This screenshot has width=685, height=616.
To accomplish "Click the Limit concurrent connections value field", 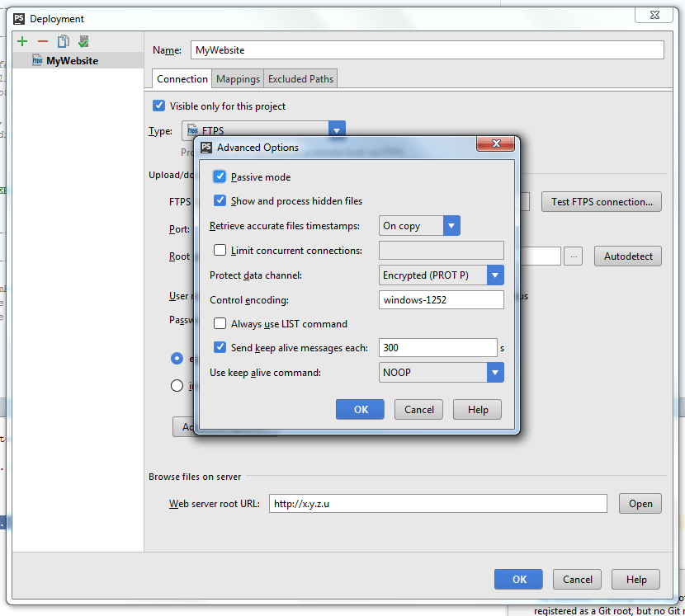I will click(442, 251).
